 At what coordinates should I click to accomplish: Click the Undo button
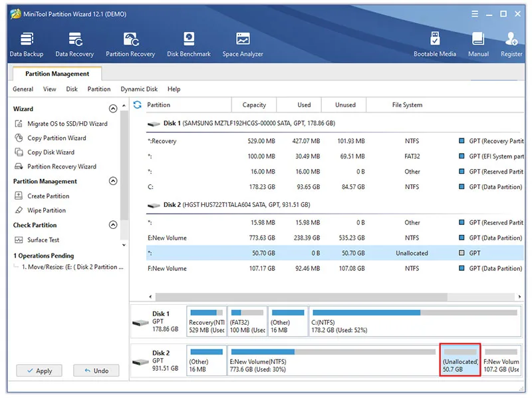point(96,371)
